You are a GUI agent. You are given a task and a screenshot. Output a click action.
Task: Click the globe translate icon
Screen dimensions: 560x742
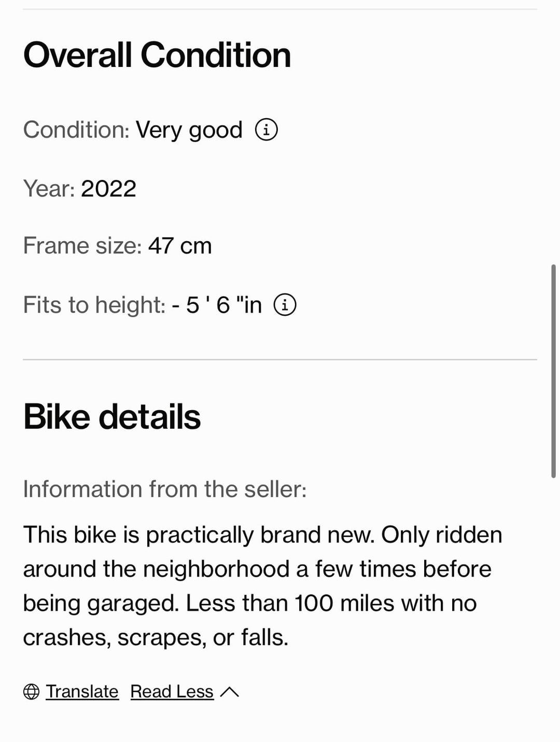[31, 692]
